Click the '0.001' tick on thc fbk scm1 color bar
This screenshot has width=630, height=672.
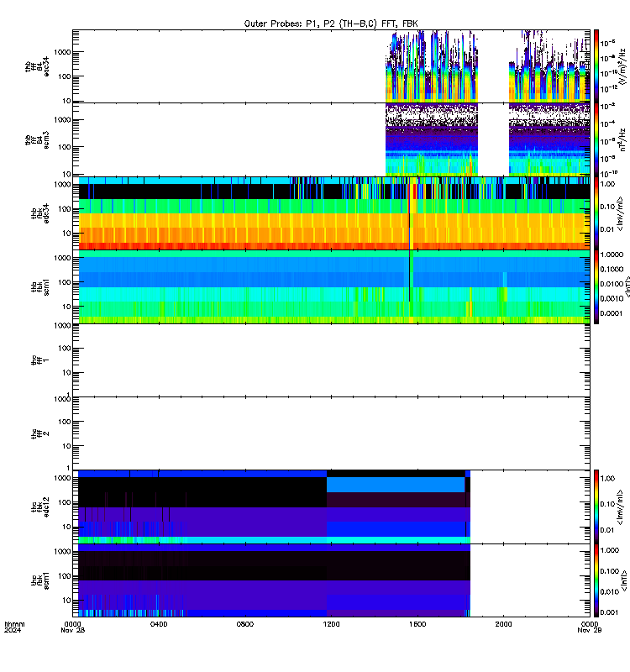coord(610,612)
